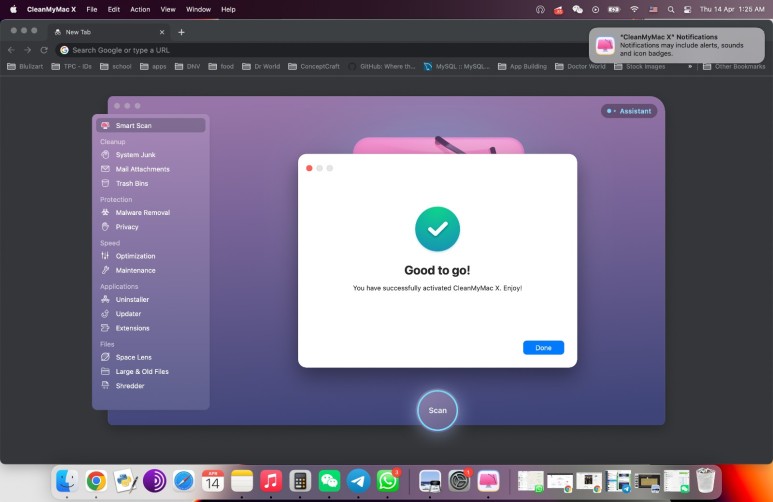Open the DNV bookmark folder
The height and width of the screenshot is (502, 773).
[x=187, y=67]
